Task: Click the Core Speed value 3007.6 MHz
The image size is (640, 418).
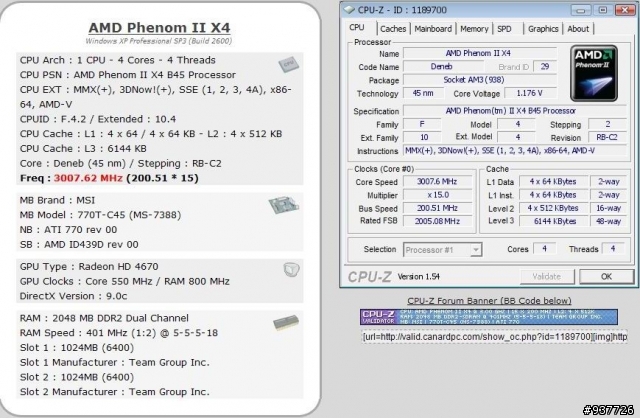Action: 437,182
